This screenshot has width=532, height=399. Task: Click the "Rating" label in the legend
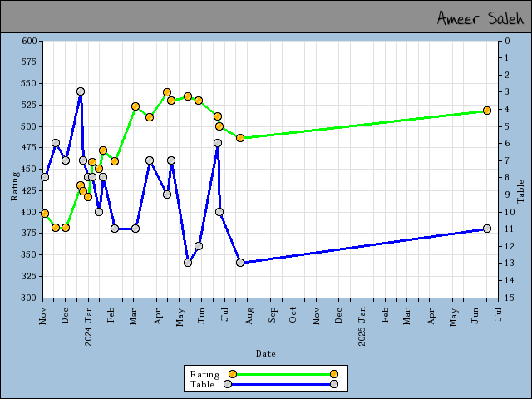click(204, 374)
